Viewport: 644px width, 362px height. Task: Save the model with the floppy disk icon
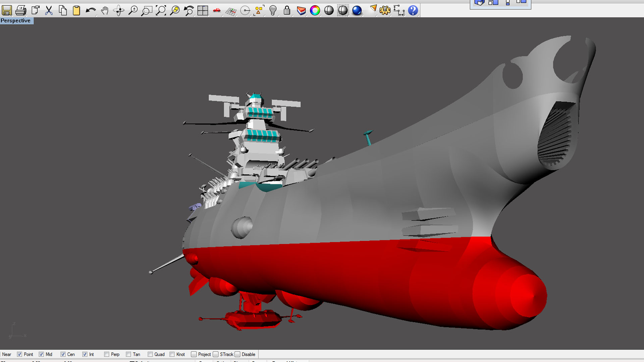coord(7,10)
